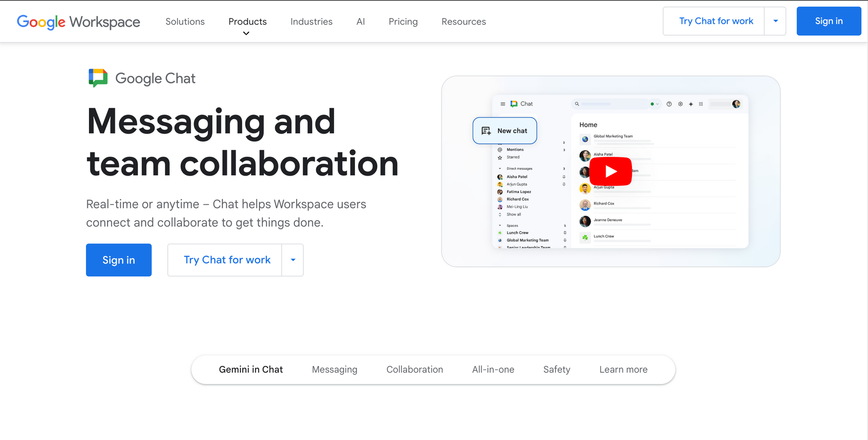Switch to the Messaging tab
868x440 pixels.
tap(334, 370)
